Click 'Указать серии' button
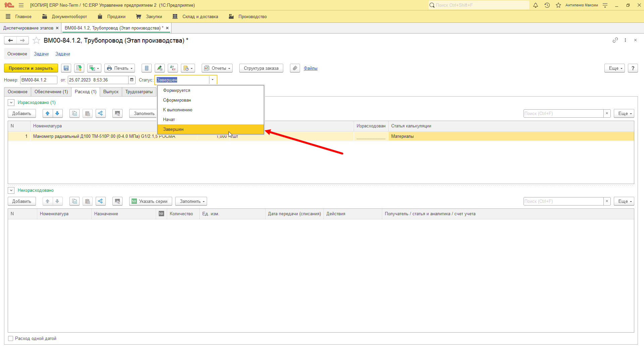The height and width of the screenshot is (348, 644). pos(150,201)
